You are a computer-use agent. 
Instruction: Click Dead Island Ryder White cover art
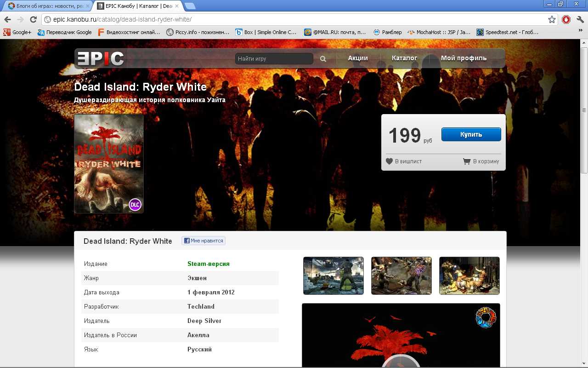(109, 164)
